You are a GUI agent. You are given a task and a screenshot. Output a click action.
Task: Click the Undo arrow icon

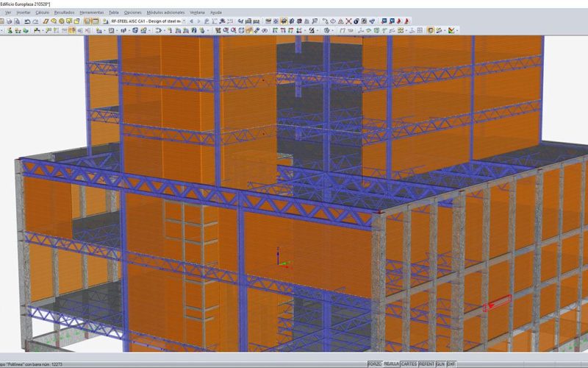pyautogui.click(x=27, y=21)
